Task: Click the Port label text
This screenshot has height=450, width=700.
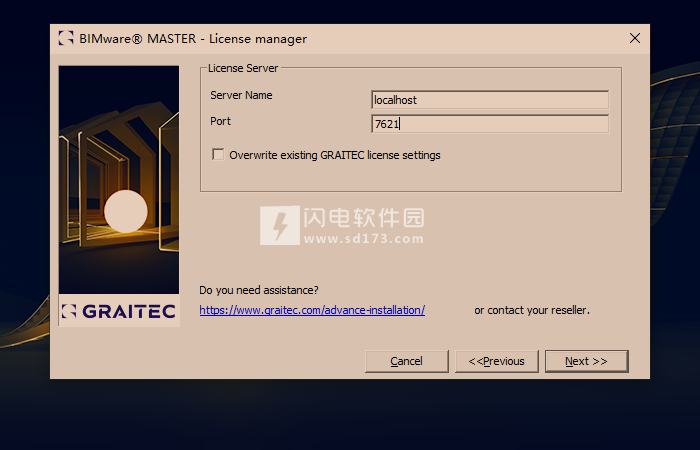Action: click(221, 121)
